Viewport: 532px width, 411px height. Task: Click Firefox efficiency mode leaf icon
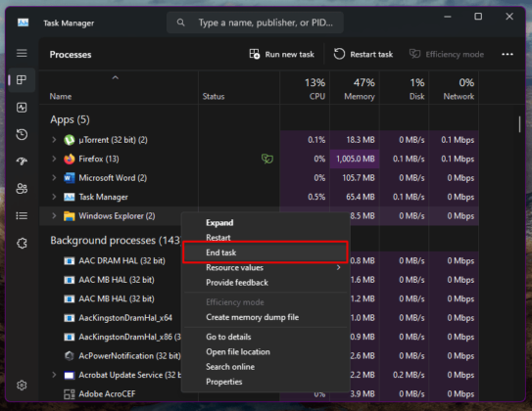[267, 159]
